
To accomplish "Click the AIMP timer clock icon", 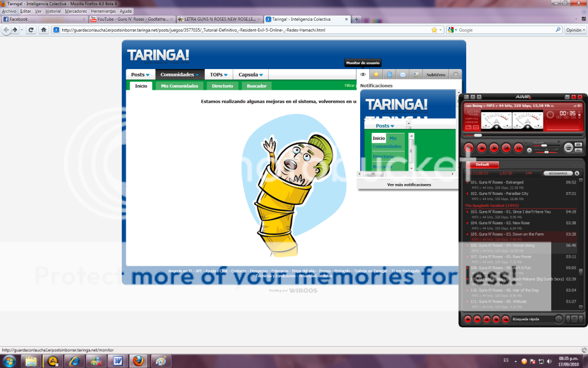I will point(550,114).
